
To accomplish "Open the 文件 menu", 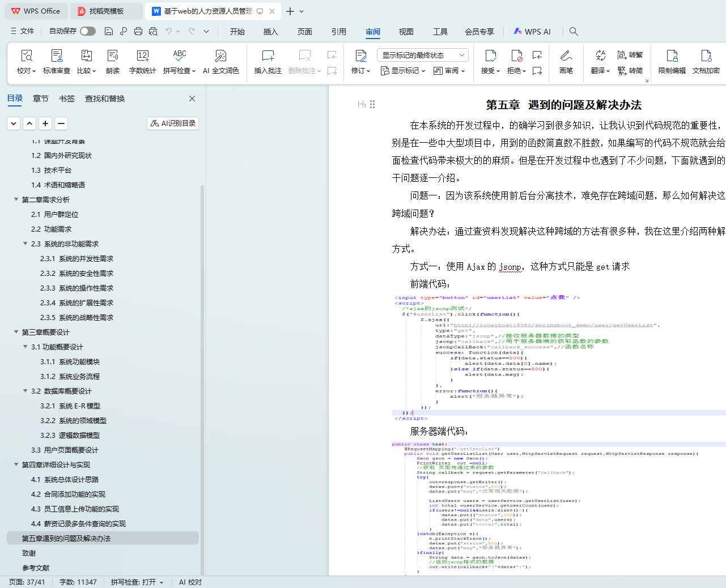I will [x=23, y=31].
